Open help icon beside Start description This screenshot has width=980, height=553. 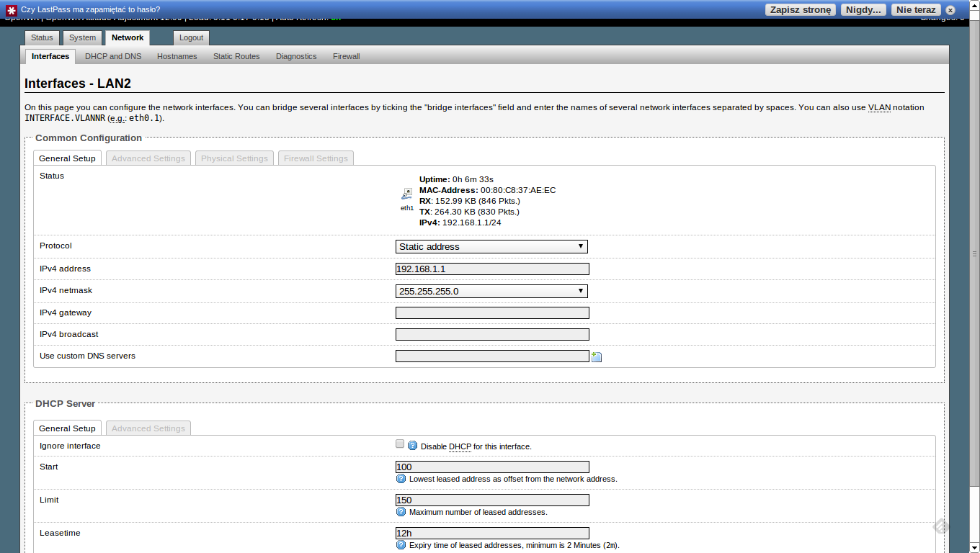click(x=401, y=479)
